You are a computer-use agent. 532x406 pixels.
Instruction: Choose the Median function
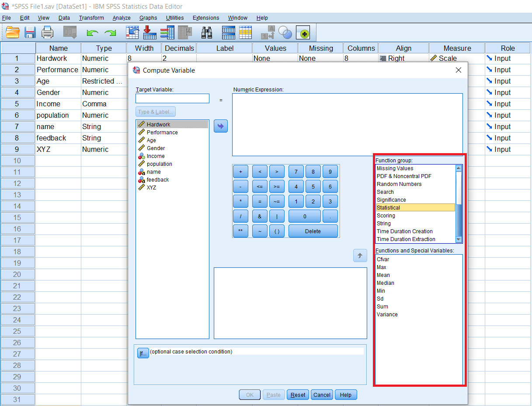pyautogui.click(x=385, y=283)
